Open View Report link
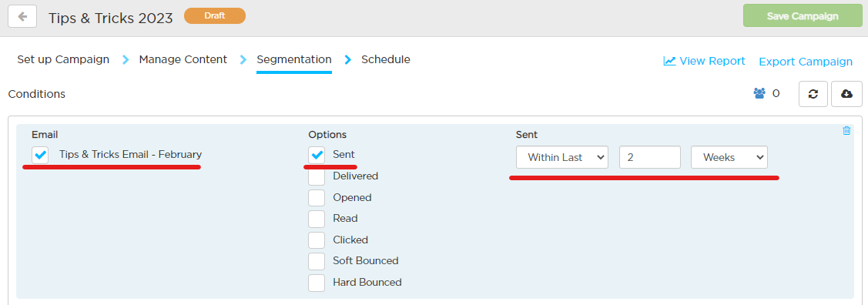The height and width of the screenshot is (305, 868). click(x=704, y=61)
